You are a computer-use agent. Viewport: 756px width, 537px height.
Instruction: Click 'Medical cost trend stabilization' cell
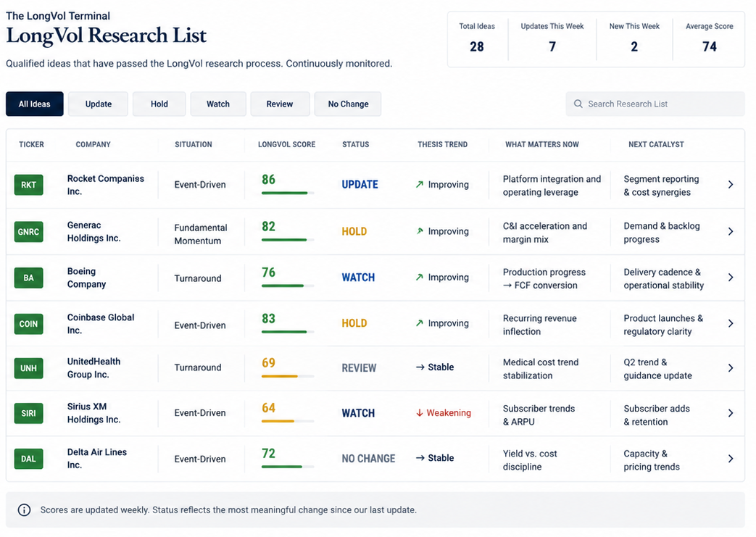[541, 369]
